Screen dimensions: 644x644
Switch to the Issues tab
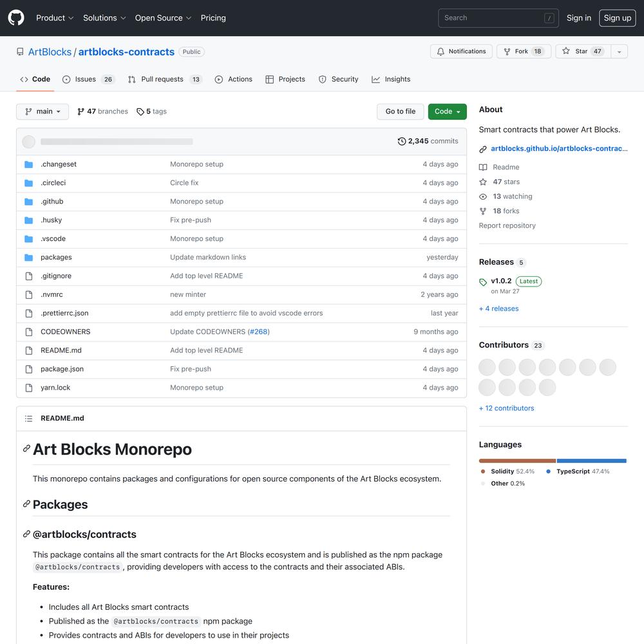(x=89, y=79)
